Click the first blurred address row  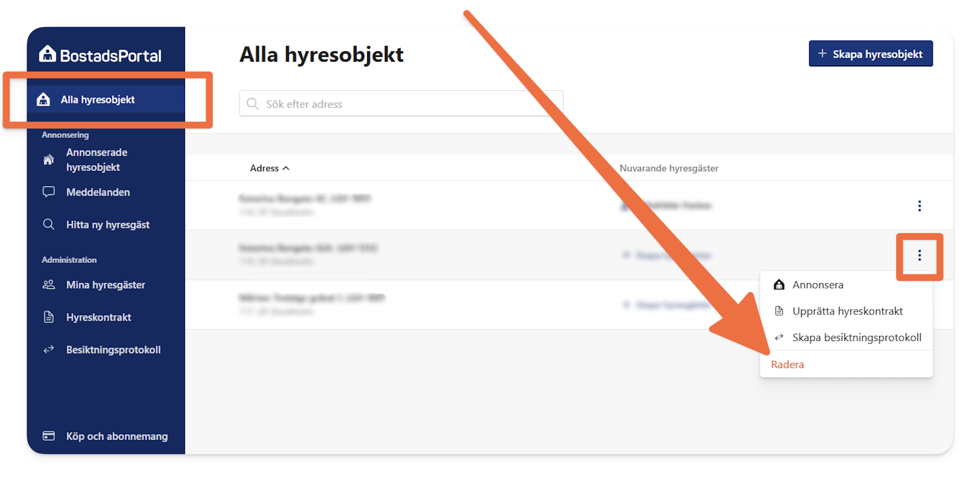[305, 205]
